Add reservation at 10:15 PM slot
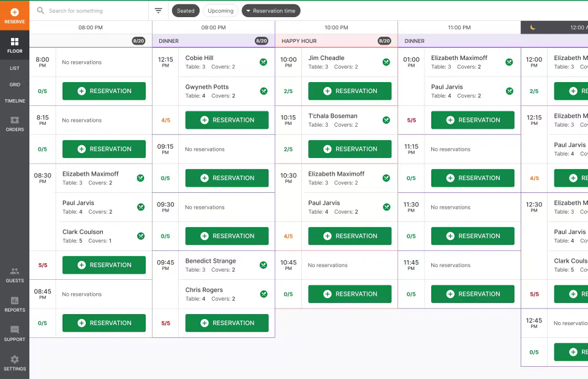Screen dimensions: 588x379 pyautogui.click(x=350, y=149)
